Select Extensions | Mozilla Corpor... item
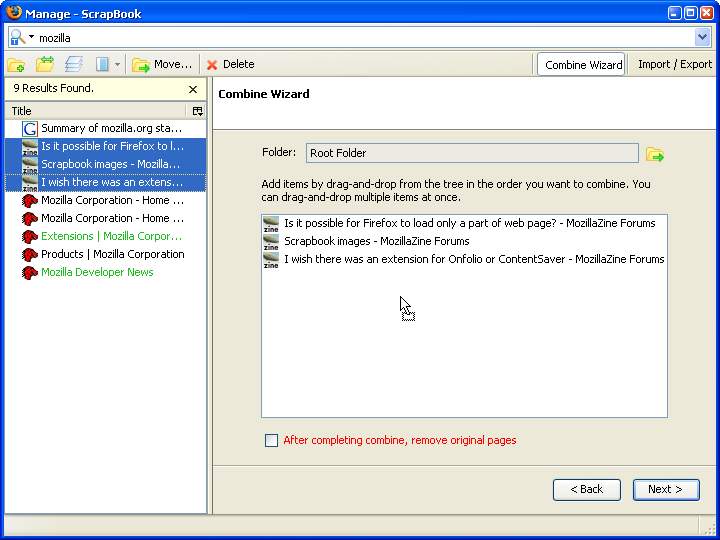This screenshot has width=720, height=540. click(105, 236)
